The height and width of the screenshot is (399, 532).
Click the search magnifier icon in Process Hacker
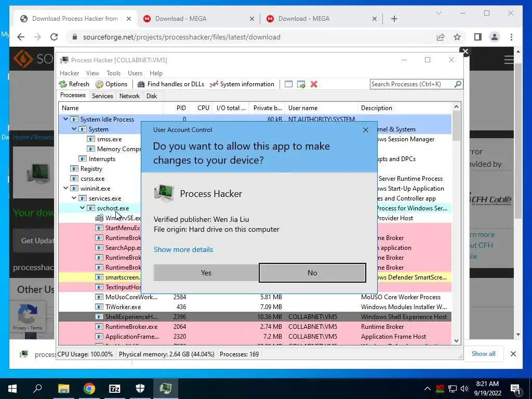(458, 84)
